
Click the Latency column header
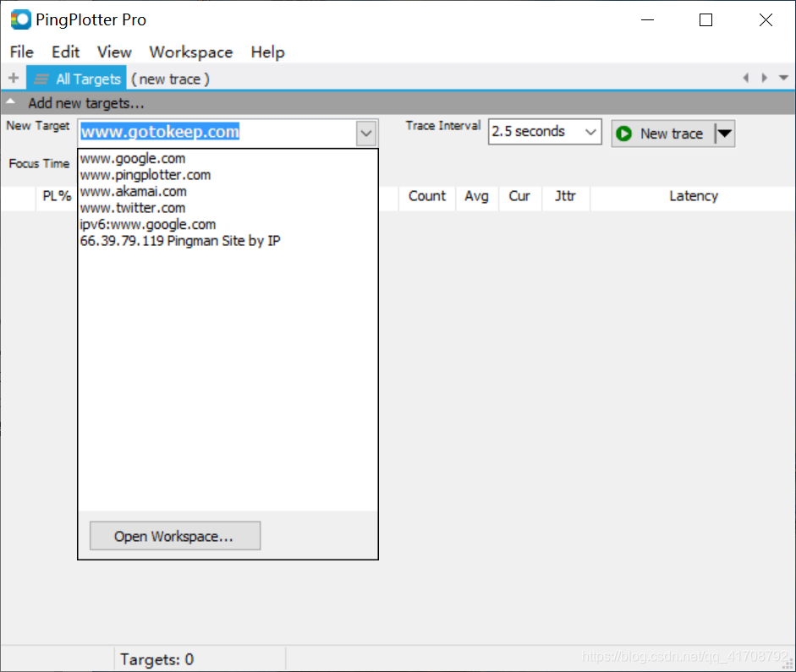tap(694, 196)
